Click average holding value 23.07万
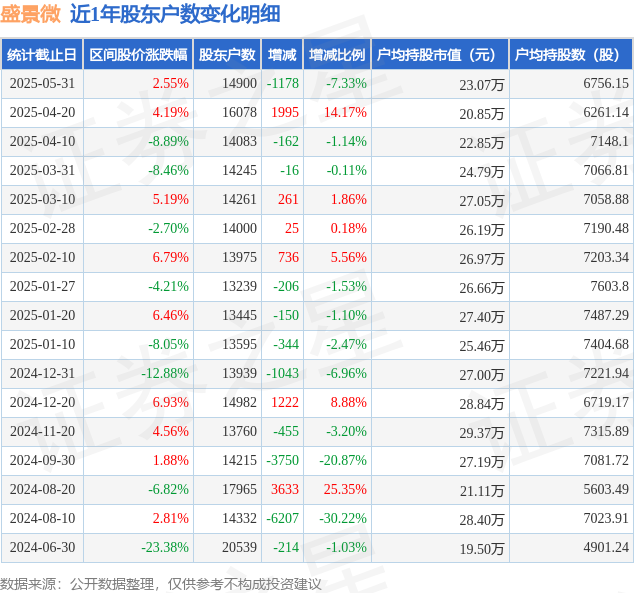Image resolution: width=634 pixels, height=593 pixels. (x=482, y=85)
